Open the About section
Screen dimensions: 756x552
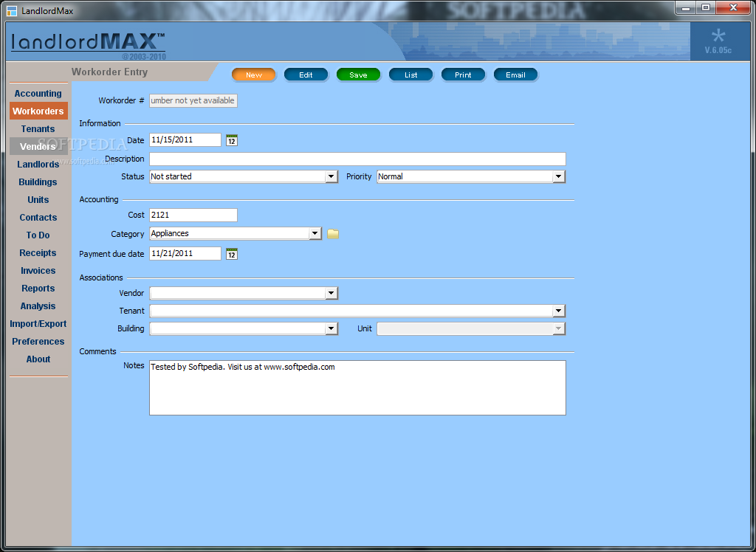click(x=38, y=359)
